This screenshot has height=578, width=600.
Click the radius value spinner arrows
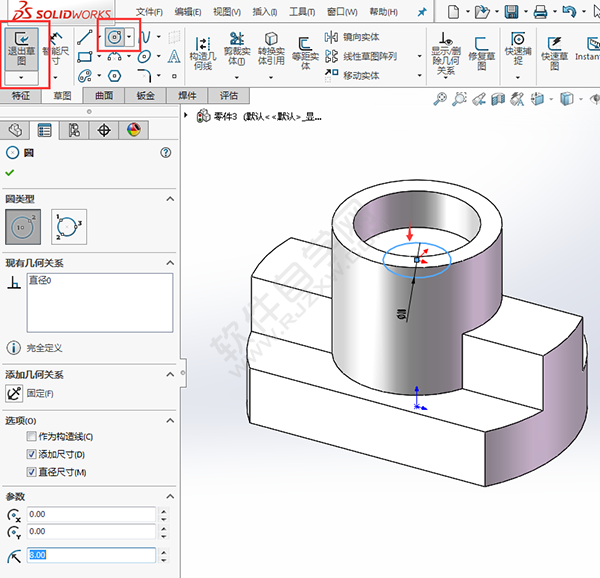tap(164, 555)
